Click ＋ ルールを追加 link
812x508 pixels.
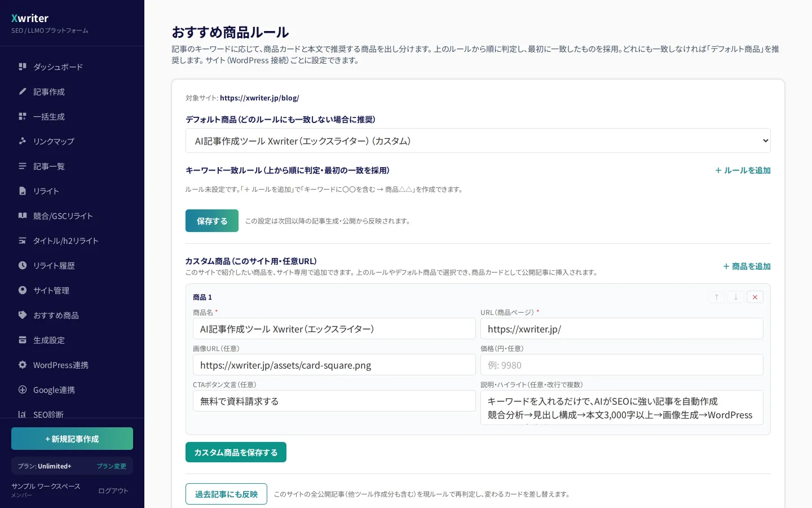coord(743,170)
